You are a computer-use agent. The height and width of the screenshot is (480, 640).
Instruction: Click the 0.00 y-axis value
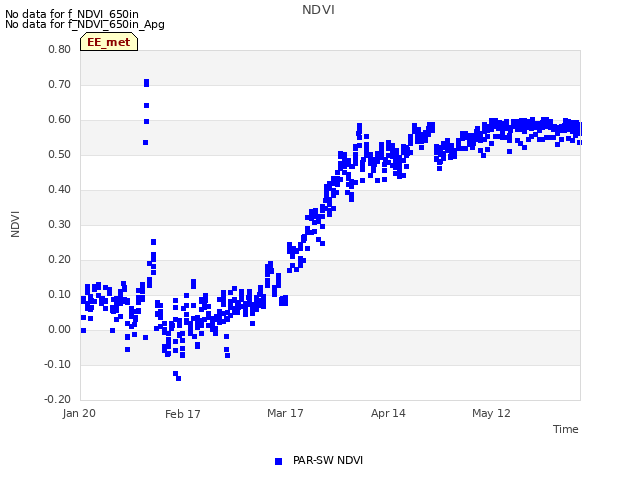60,329
